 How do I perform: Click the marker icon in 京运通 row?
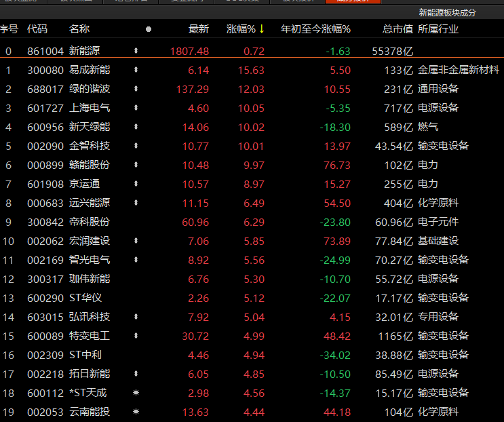point(136,184)
